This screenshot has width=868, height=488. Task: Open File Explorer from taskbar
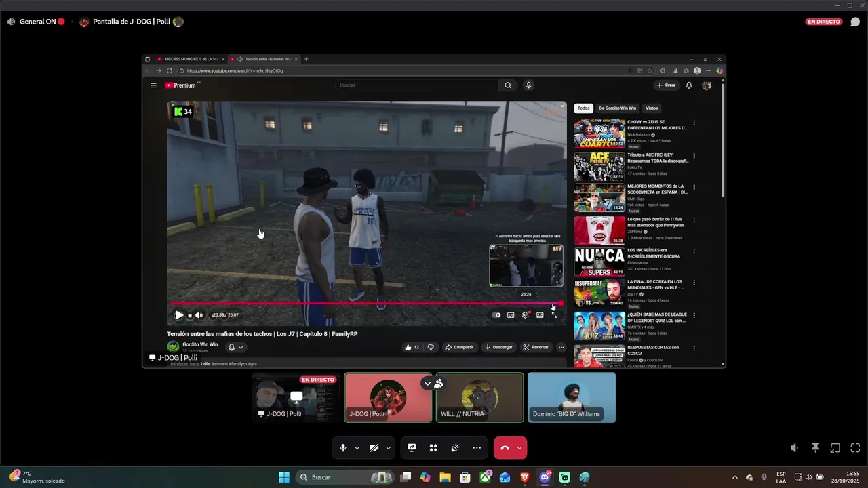(445, 477)
